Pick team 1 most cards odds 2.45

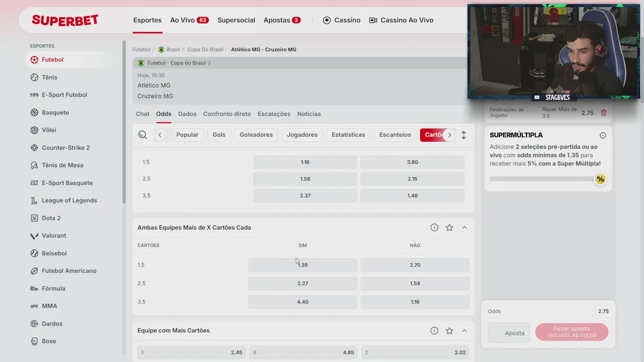192,352
